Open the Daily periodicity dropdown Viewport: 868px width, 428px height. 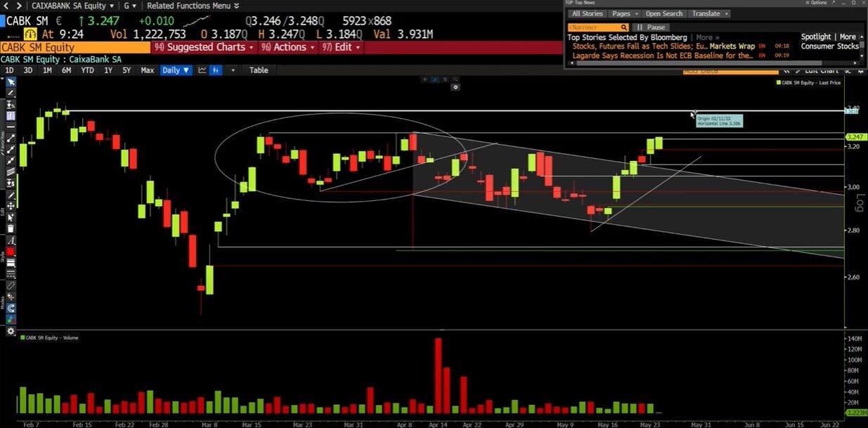176,70
